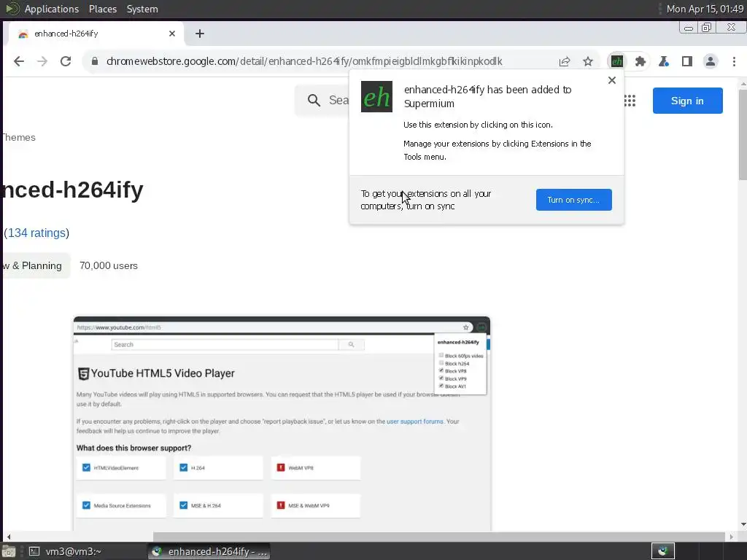Select the enhanced-h264ify taskbar window button
This screenshot has width=747, height=560.
point(209,551)
